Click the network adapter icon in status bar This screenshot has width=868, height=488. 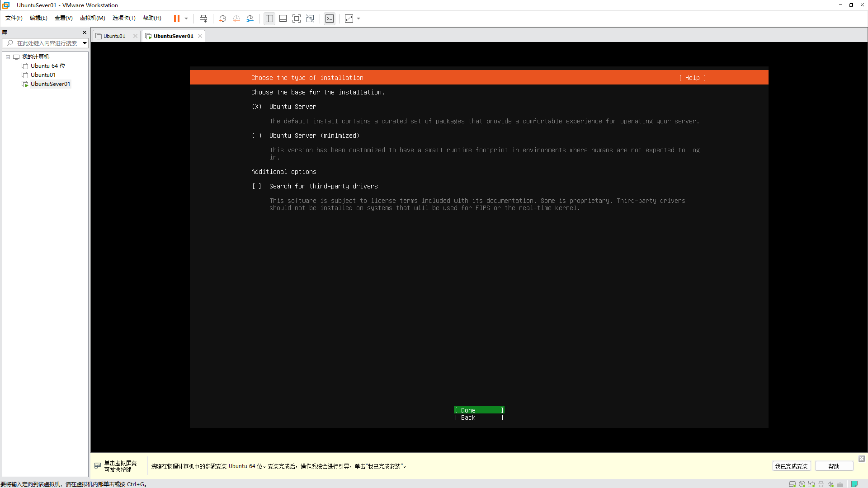(811, 484)
